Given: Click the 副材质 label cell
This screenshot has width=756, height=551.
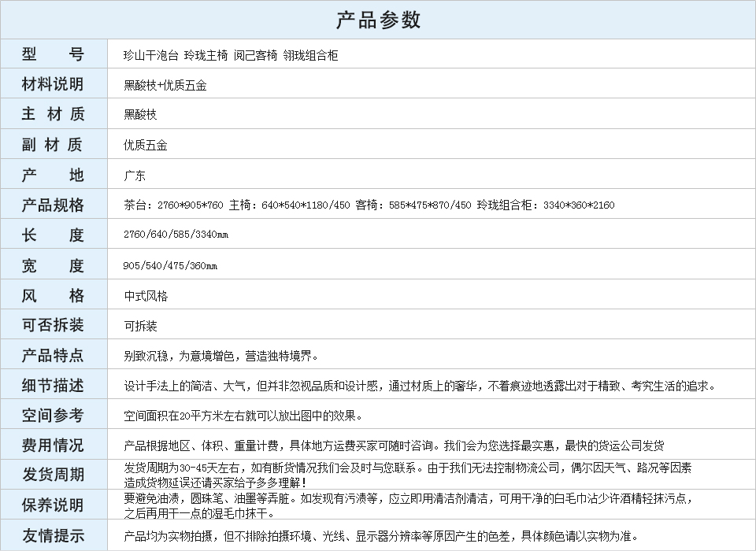Looking at the screenshot, I should (x=53, y=145).
